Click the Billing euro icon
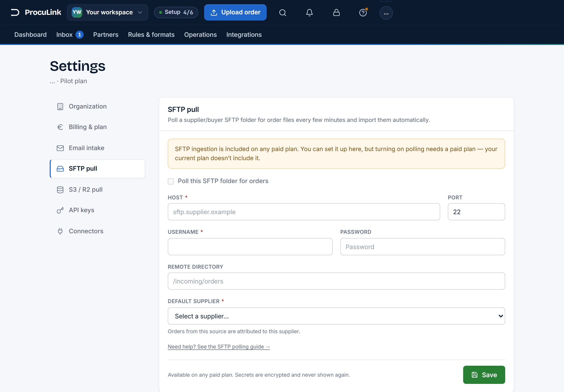The image size is (564, 392). coord(60,127)
